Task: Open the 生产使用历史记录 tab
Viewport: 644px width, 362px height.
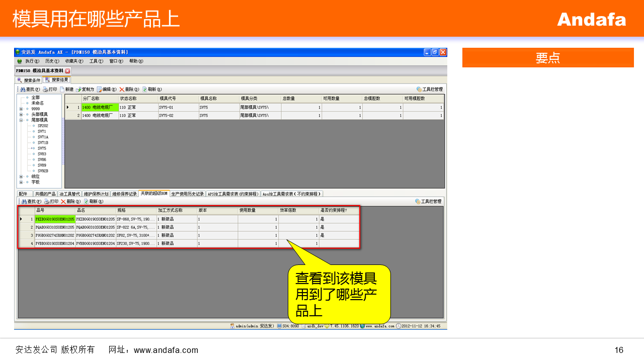Action: (187, 194)
